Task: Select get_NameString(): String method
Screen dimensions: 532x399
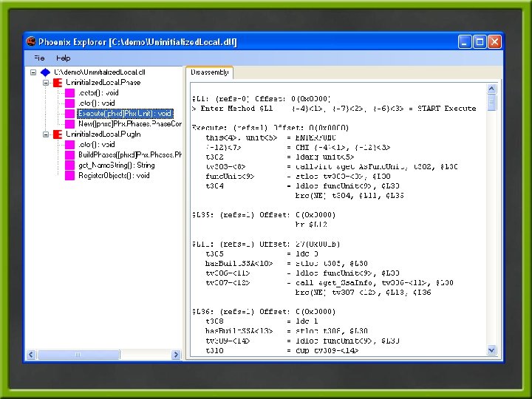Action: (117, 166)
